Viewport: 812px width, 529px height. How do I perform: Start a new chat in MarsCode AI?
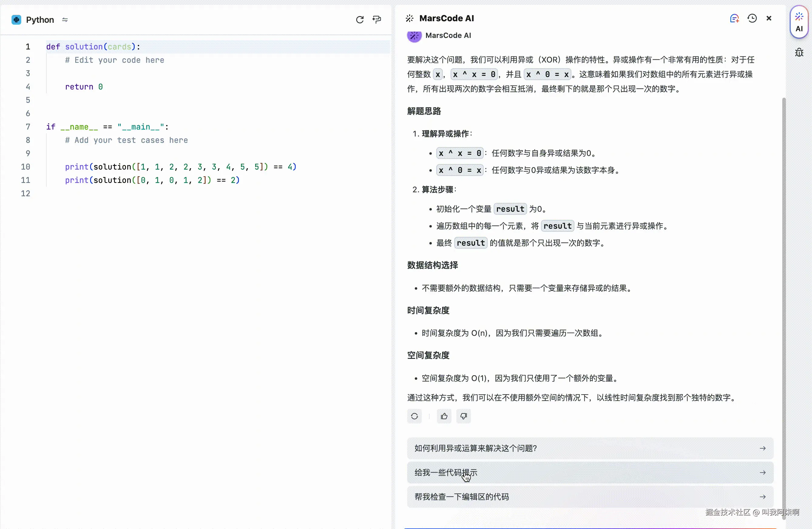(734, 19)
